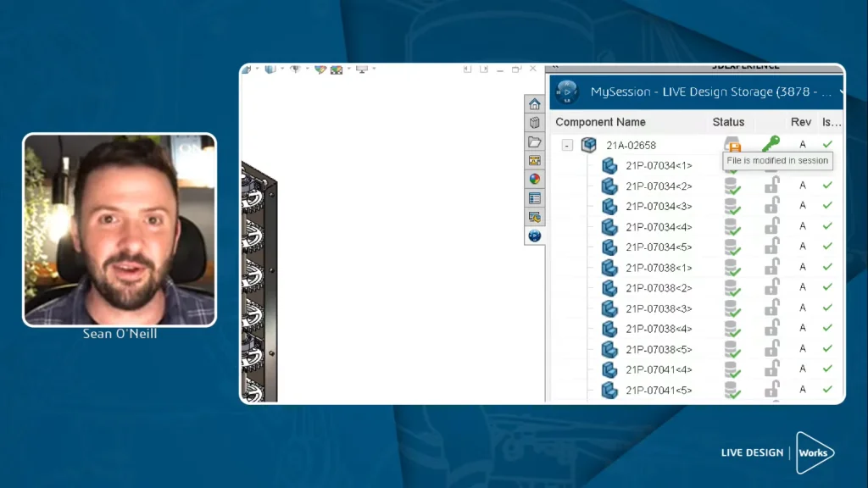Image resolution: width=868 pixels, height=488 pixels.
Task: Open the MySession title dropdown arrow
Action: tap(841, 91)
